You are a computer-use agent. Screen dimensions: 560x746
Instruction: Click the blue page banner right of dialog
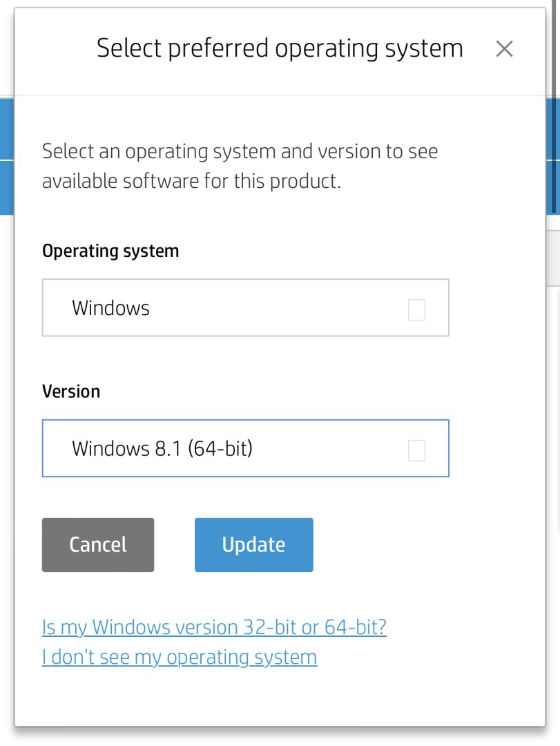[552, 155]
